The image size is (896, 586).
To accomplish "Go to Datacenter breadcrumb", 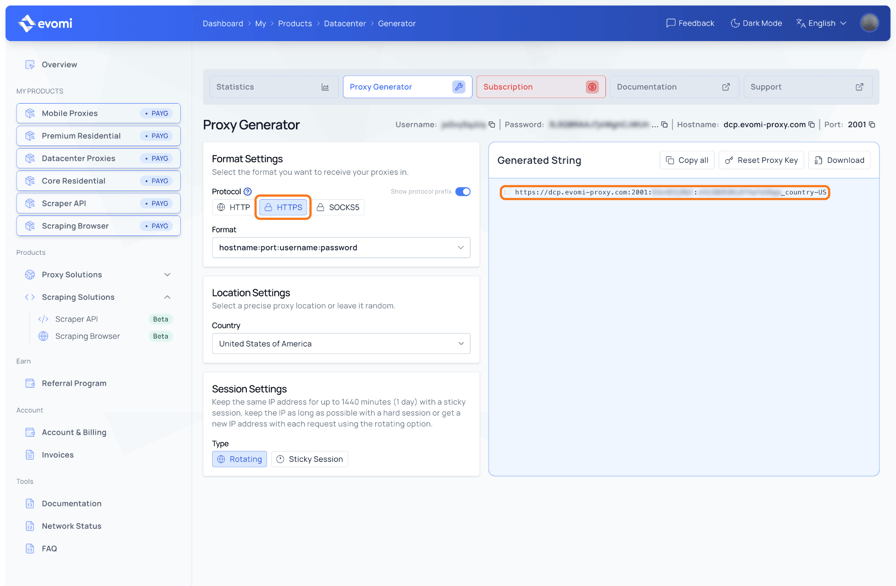I will click(x=345, y=23).
